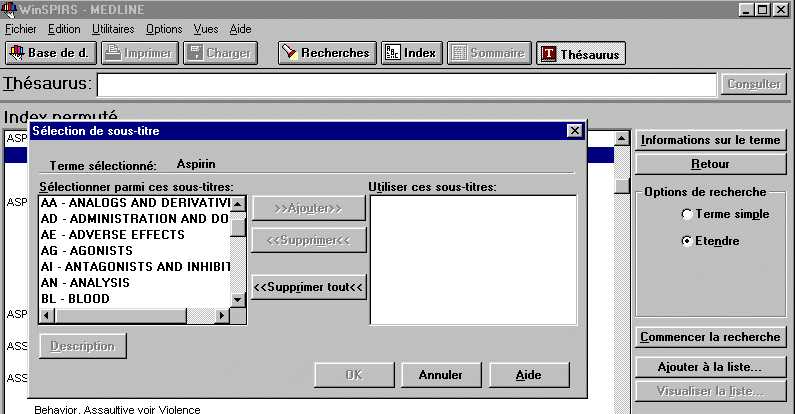
Task: Click the <<Supprimer tout<< button
Action: pyautogui.click(x=308, y=287)
